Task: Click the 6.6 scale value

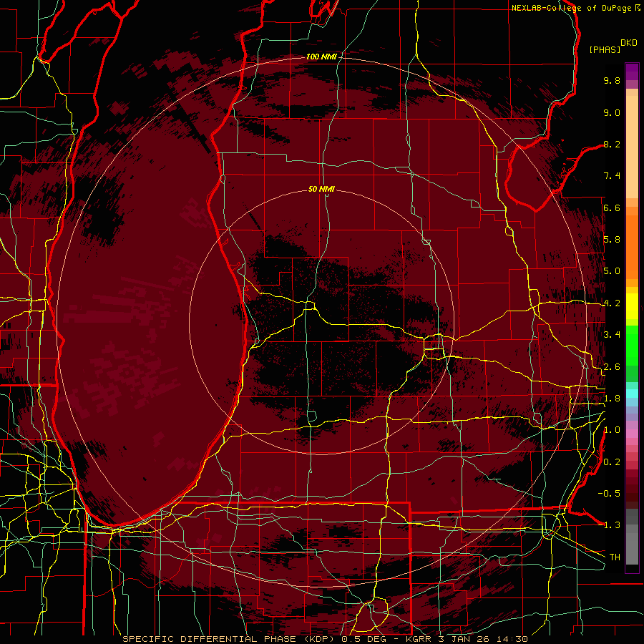Action: 612,208
